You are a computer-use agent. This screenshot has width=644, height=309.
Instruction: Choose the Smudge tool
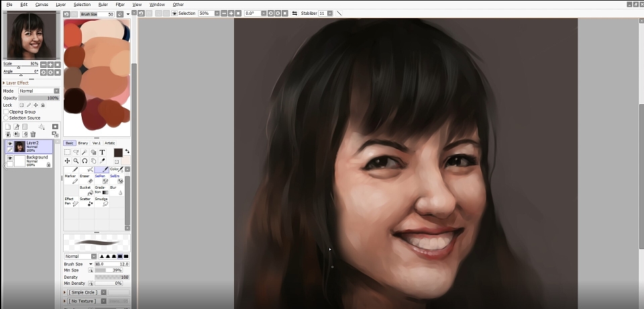click(101, 202)
